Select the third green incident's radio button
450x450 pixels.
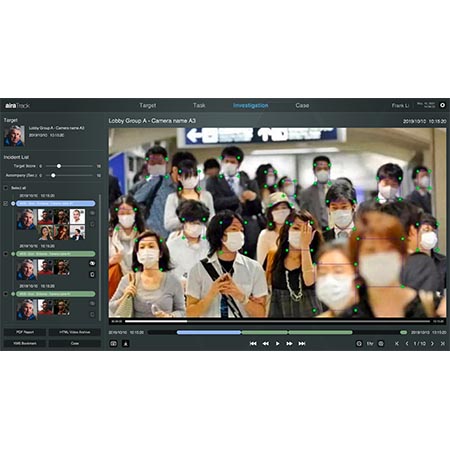click(5, 294)
